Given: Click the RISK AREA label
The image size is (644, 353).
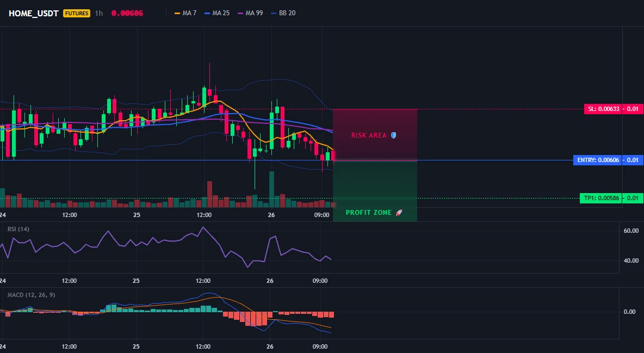Looking at the screenshot, I should 369,135.
